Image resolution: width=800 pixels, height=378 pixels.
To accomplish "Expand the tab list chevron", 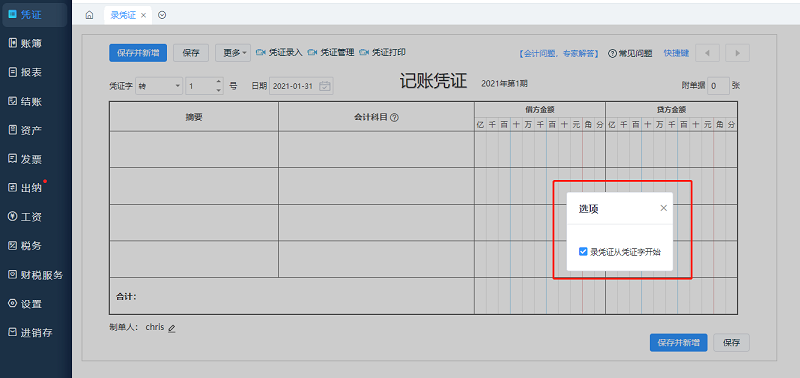I will point(162,15).
